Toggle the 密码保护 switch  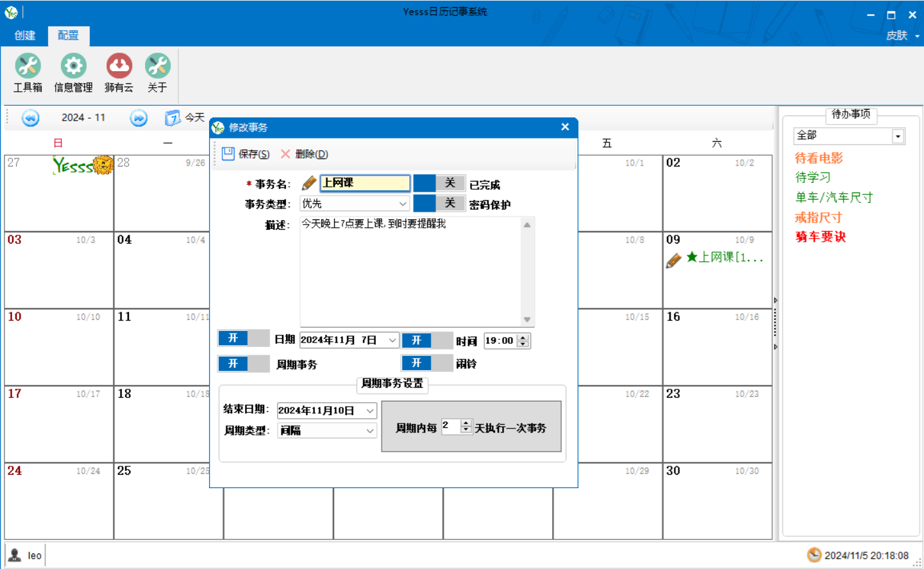439,203
